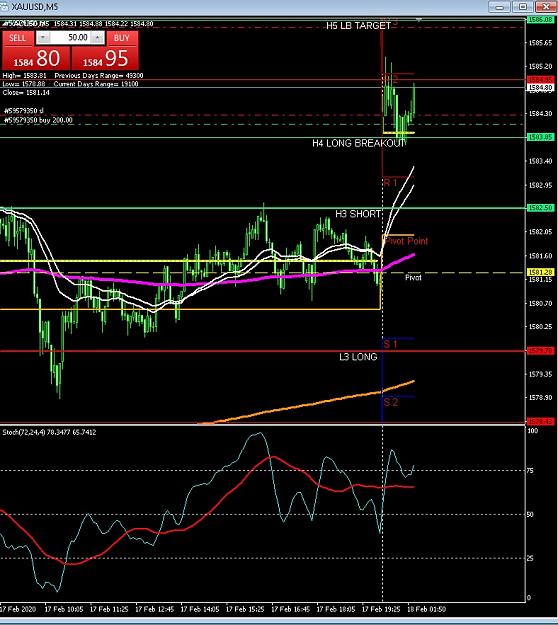Click the green 1582.50 price tag on axis
The height and width of the screenshot is (625, 558).
click(x=540, y=208)
